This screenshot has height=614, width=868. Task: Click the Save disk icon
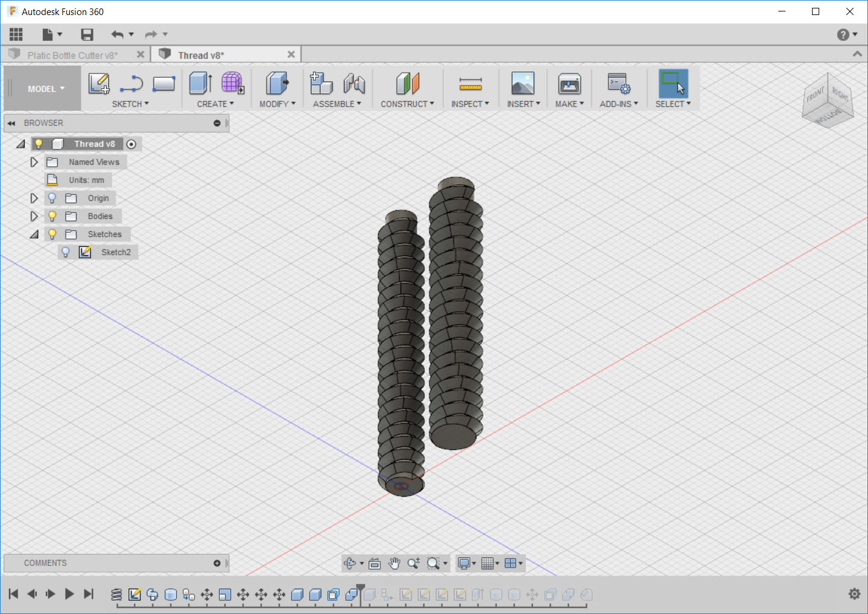coord(87,34)
